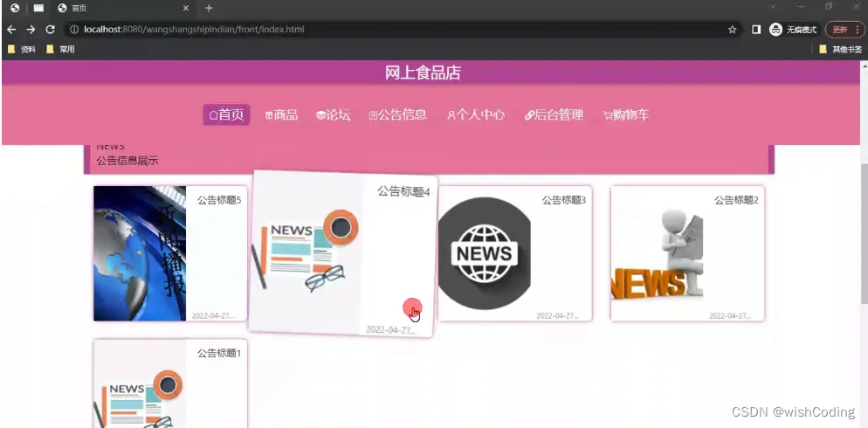
Task: Open the 其他书签 bookmarks folder
Action: click(840, 49)
